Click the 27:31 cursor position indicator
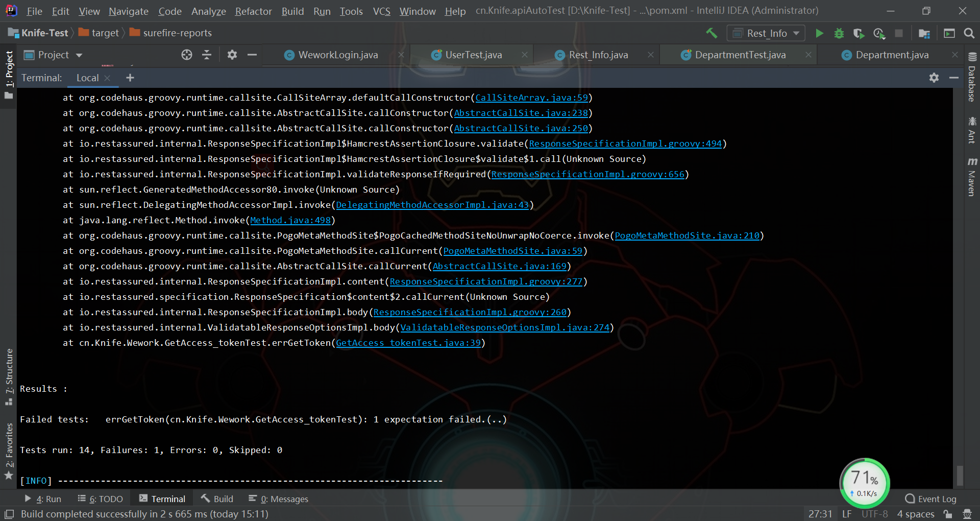The width and height of the screenshot is (980, 521). [820, 514]
